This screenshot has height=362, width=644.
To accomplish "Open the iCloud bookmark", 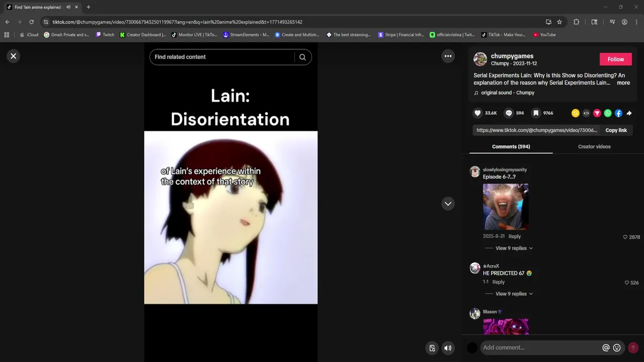I will (29, 35).
